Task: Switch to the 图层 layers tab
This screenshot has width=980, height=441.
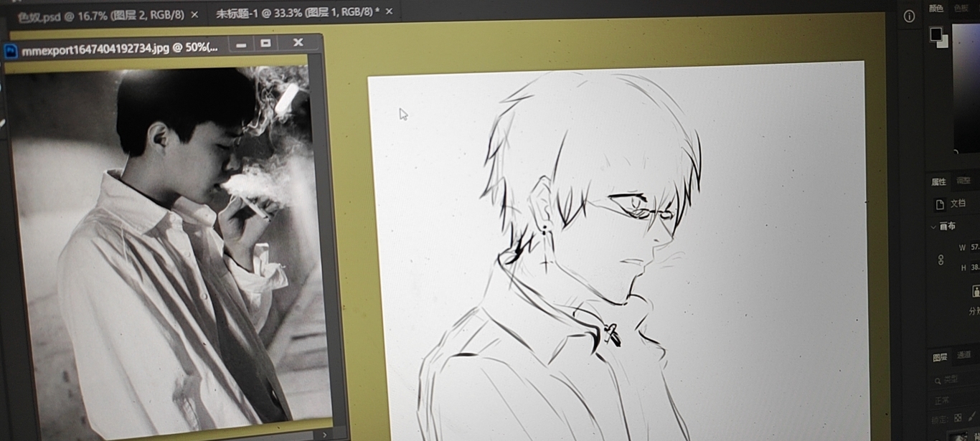Action: [x=940, y=357]
